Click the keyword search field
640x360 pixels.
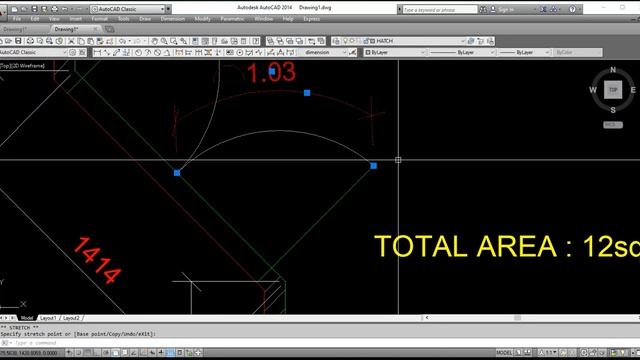[x=440, y=9]
